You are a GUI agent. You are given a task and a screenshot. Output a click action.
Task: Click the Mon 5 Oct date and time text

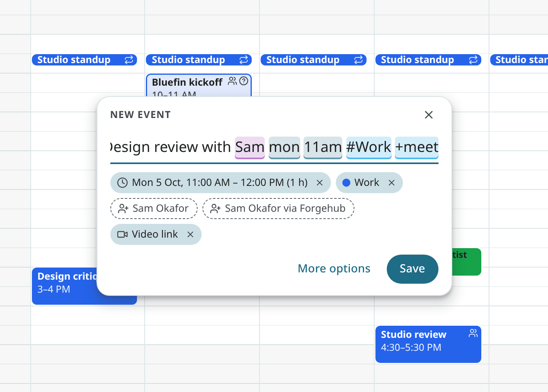tap(220, 183)
